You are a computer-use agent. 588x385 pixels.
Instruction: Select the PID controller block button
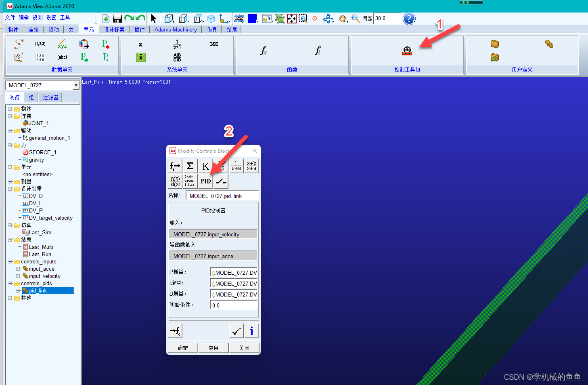point(206,181)
